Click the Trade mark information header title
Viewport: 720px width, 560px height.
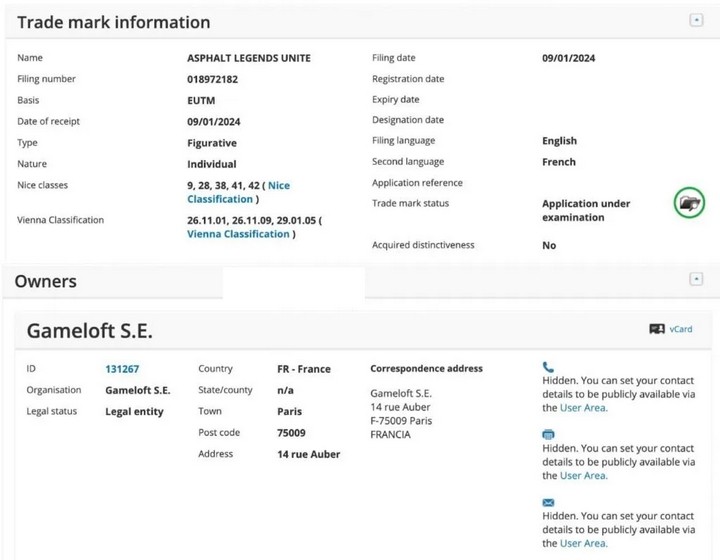tap(114, 22)
